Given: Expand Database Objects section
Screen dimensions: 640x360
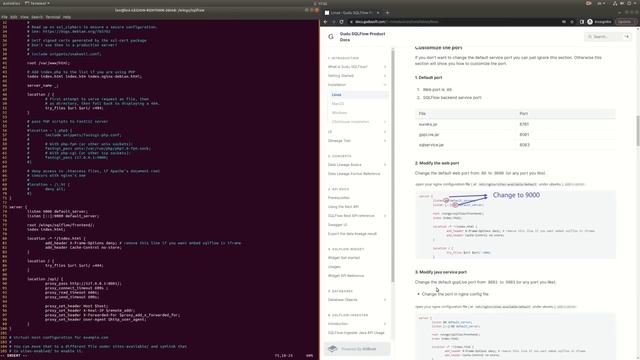Looking at the screenshot, I should coord(384,300).
